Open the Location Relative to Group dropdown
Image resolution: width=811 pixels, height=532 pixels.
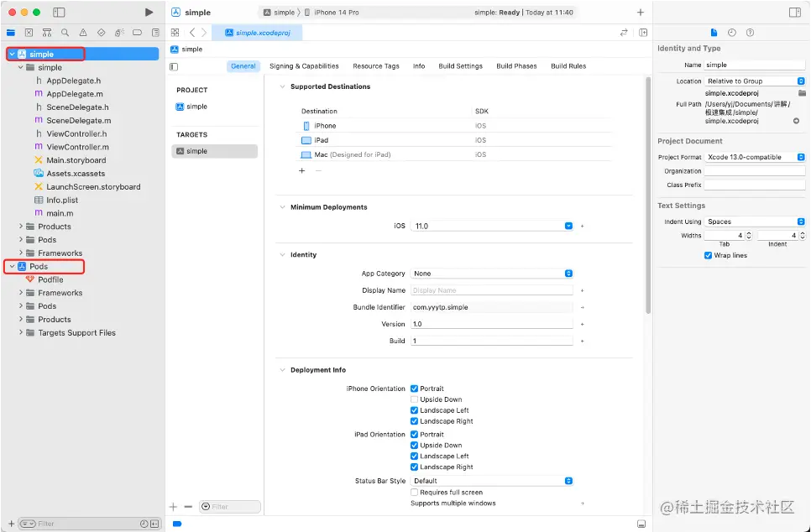pyautogui.click(x=755, y=81)
